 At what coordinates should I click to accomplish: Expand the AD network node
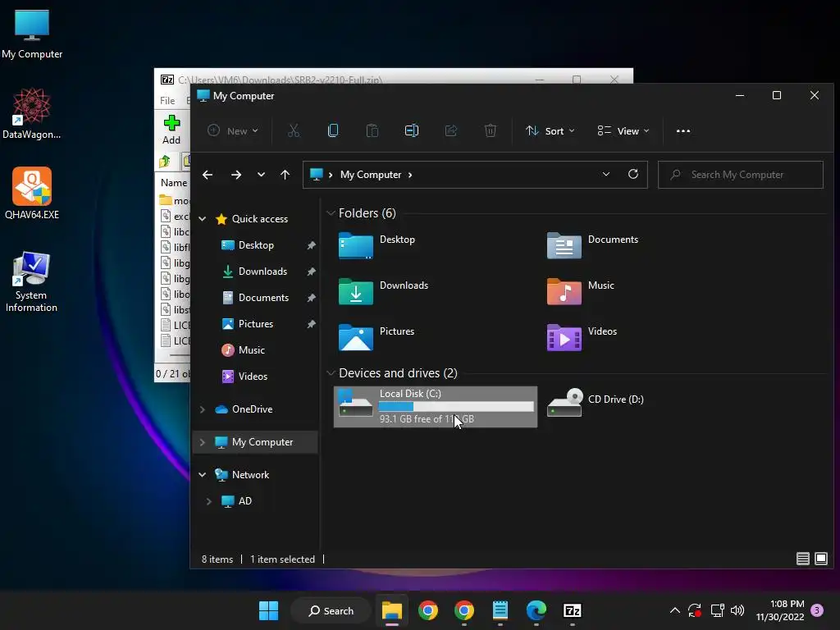208,501
